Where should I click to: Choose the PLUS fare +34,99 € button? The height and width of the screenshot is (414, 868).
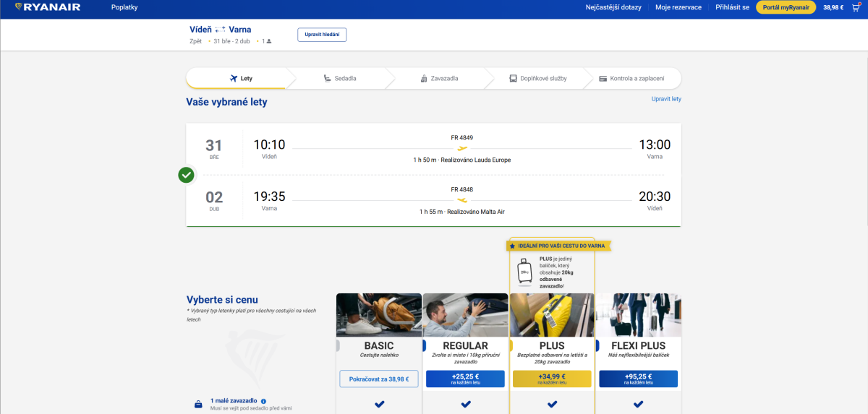coord(552,379)
